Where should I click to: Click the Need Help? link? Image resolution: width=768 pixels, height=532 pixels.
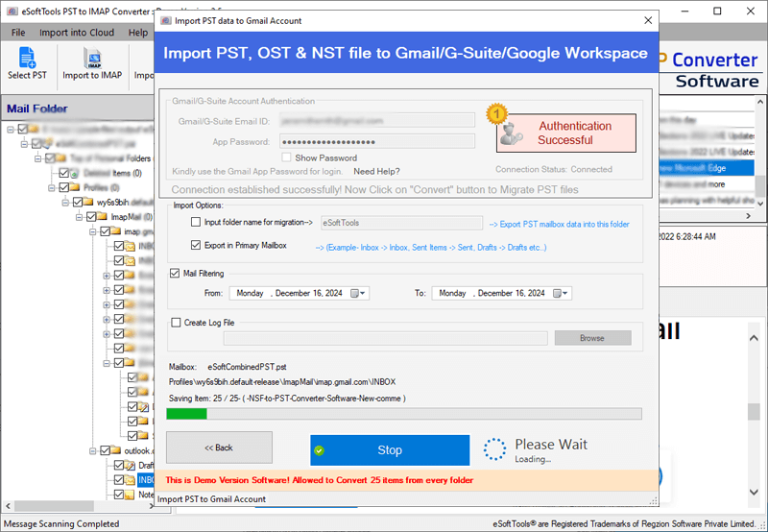point(376,171)
